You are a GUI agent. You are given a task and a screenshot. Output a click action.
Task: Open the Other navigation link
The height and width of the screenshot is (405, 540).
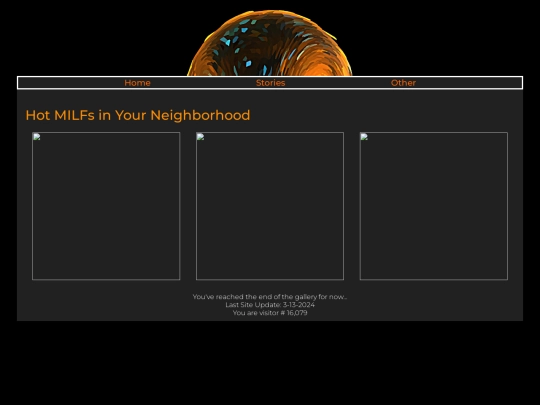coord(403,83)
